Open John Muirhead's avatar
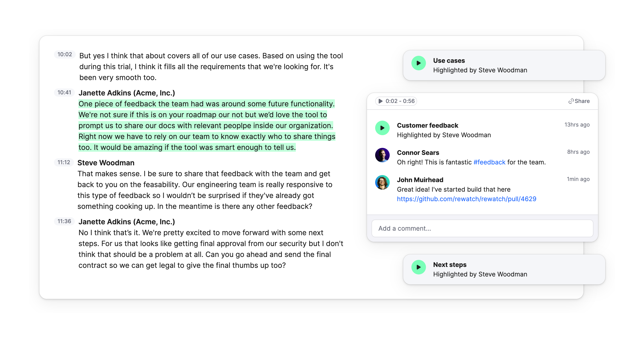This screenshot has width=644, height=342. pyautogui.click(x=382, y=182)
